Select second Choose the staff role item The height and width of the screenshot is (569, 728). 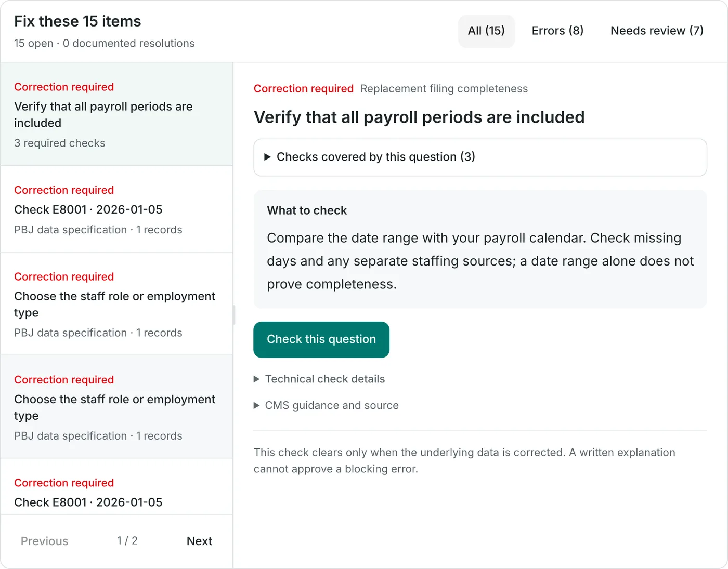[x=116, y=407]
